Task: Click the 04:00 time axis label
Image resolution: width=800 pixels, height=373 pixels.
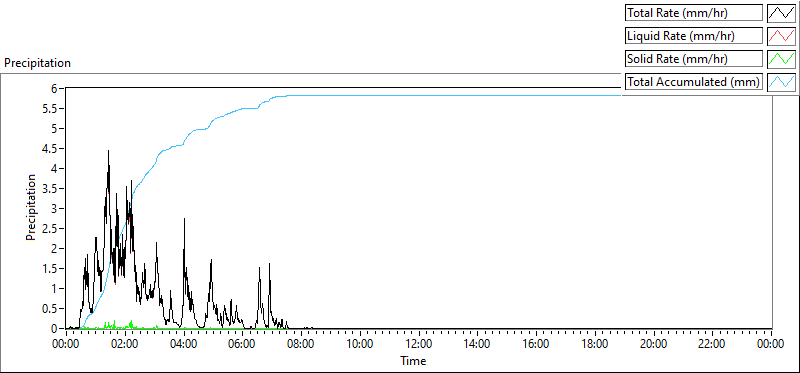Action: click(x=183, y=344)
